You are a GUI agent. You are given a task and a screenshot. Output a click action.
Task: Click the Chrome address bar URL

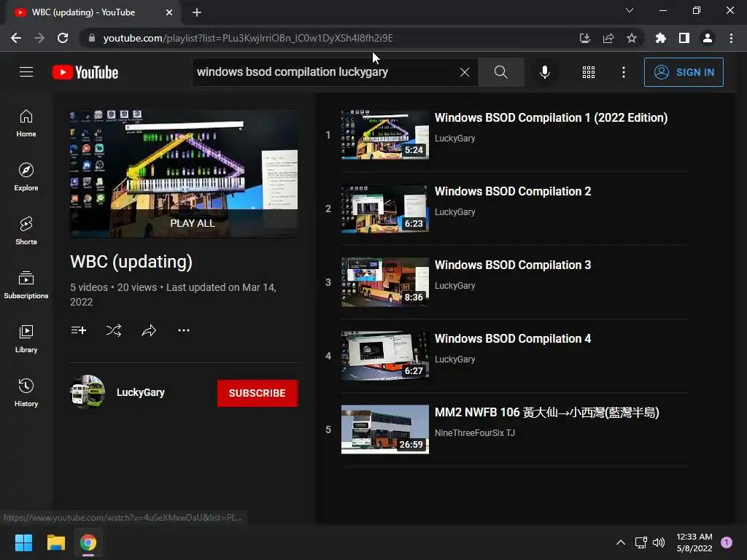(248, 38)
